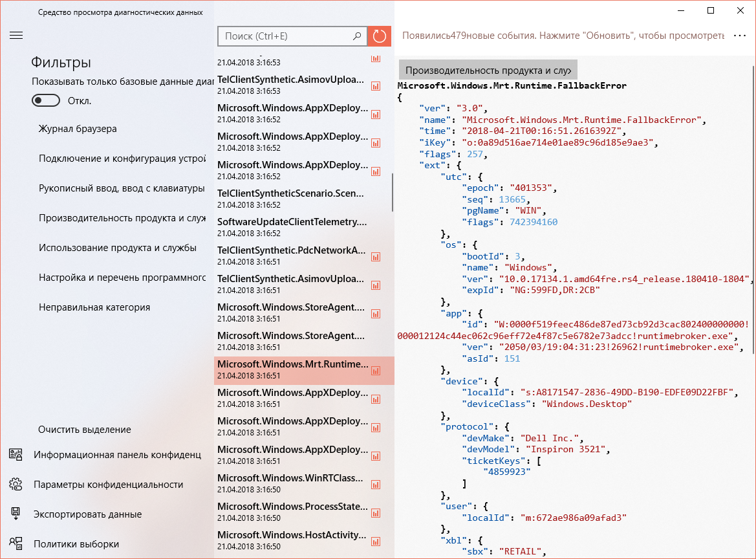This screenshot has height=559, width=756.
Task: Select the SoftwareUpdateClientTelemetry event
Action: 304,226
